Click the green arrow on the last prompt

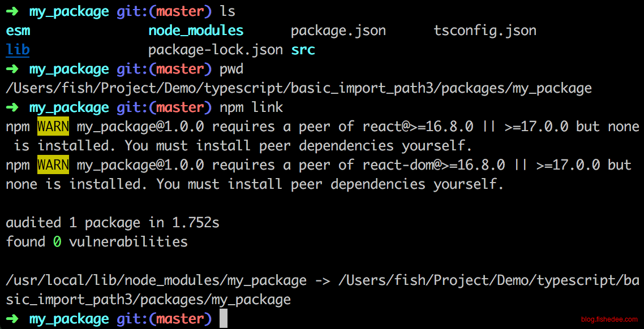pyautogui.click(x=12, y=319)
